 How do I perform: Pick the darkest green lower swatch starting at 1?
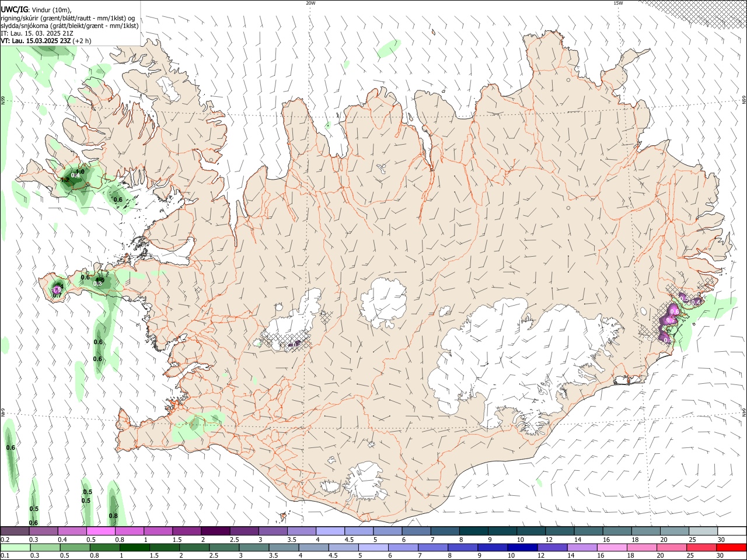click(135, 548)
